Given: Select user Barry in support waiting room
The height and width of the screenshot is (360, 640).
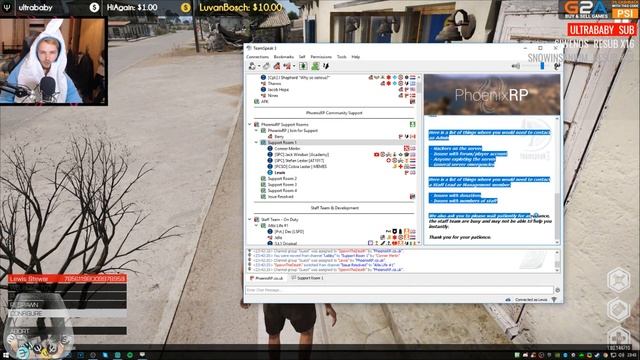Looking at the screenshot, I should coord(279,136).
